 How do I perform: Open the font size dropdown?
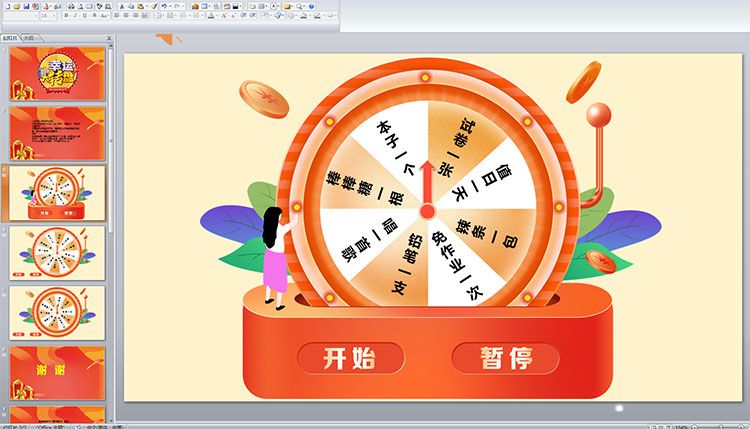click(x=54, y=15)
